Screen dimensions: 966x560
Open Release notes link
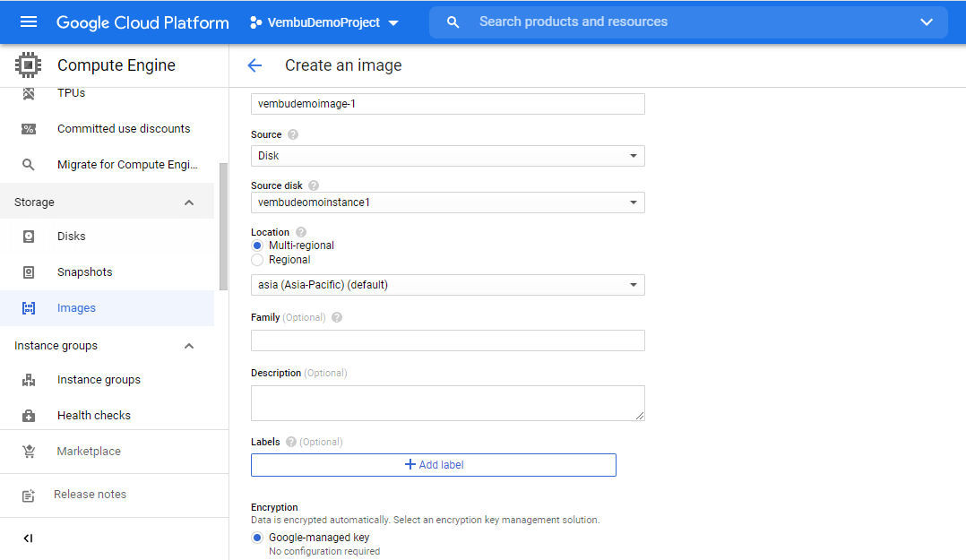click(x=90, y=495)
